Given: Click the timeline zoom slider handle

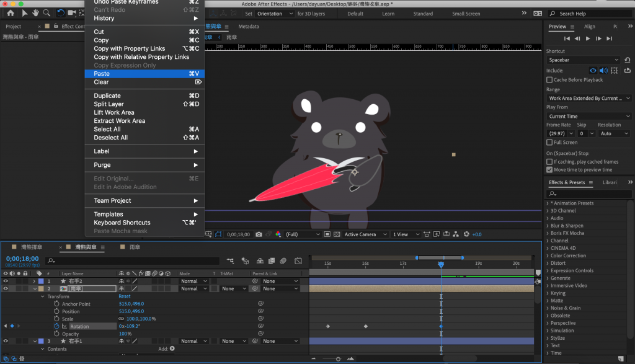Looking at the screenshot, I should (338, 359).
